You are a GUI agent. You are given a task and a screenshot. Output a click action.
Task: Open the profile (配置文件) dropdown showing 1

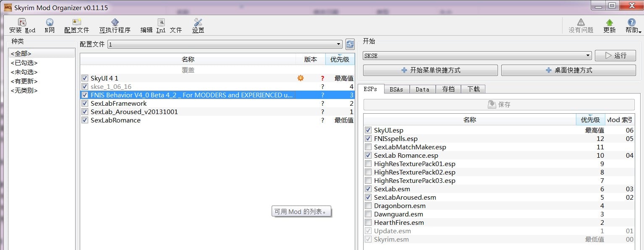tap(225, 44)
